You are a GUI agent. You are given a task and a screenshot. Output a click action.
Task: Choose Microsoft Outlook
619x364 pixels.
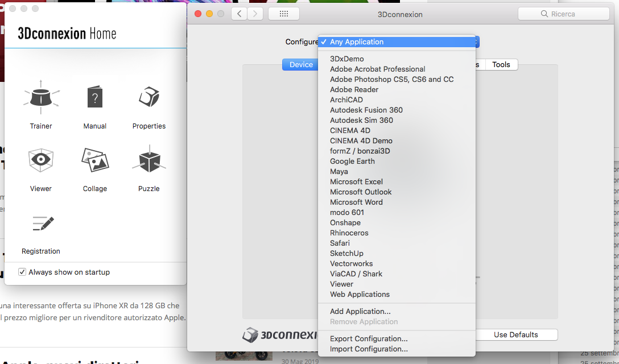(x=397, y=192)
